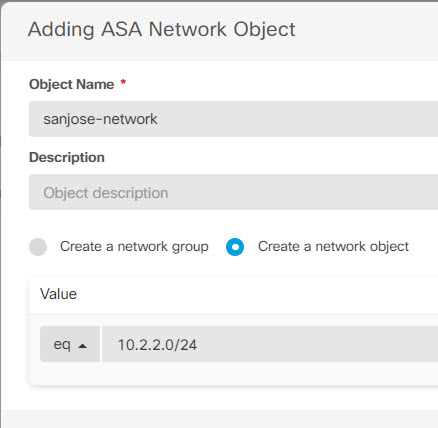The height and width of the screenshot is (428, 438).
Task: Click the small triangle arrow beside eq
Action: pyautogui.click(x=82, y=346)
